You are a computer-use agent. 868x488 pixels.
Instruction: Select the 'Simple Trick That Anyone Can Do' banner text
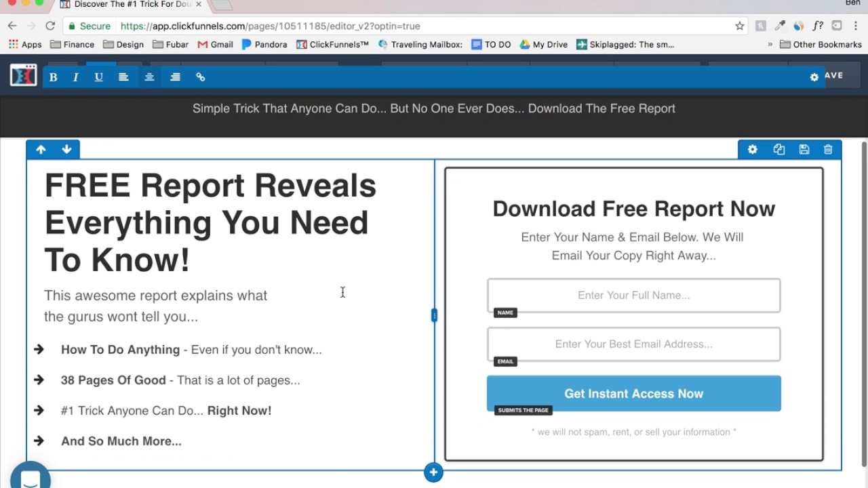(x=434, y=108)
